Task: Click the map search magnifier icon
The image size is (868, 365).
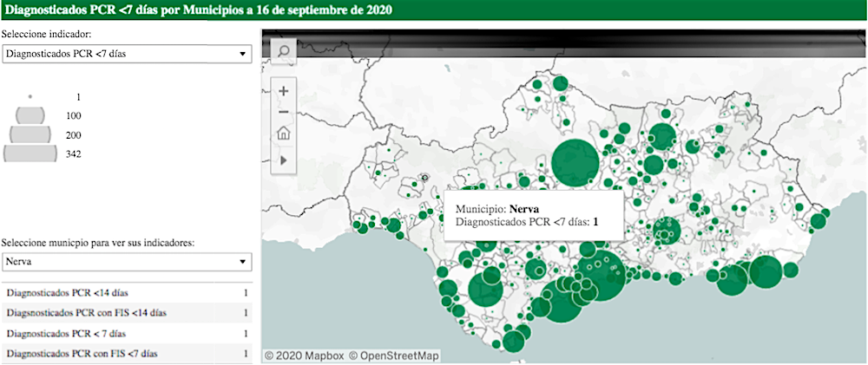Action: pos(284,51)
